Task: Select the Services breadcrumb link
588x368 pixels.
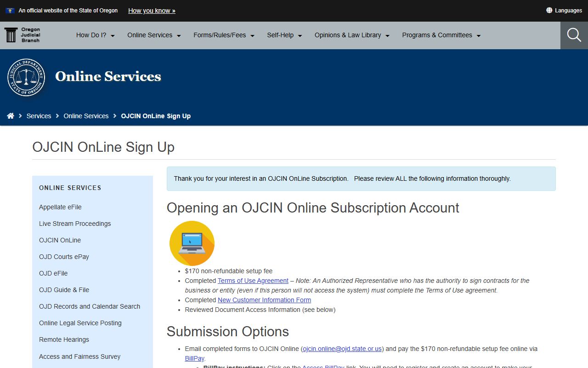Action: coord(39,116)
